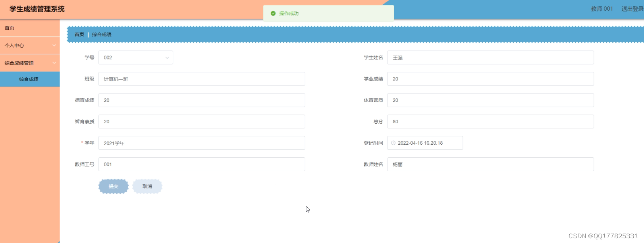644x243 pixels.
Task: Click the 学年 input field
Action: tap(202, 143)
